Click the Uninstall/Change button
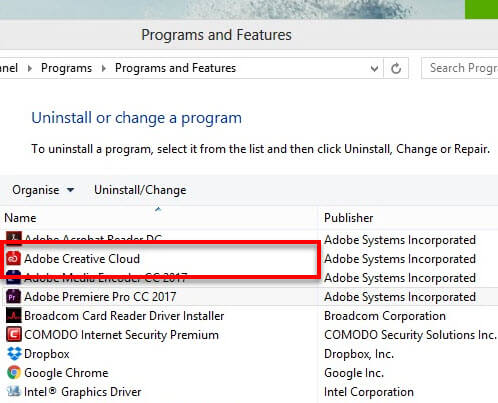 click(140, 190)
